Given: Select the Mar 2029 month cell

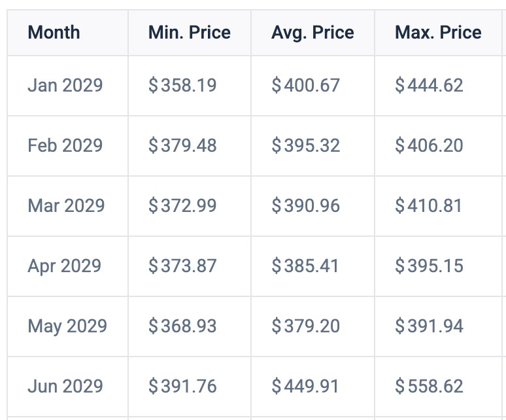Looking at the screenshot, I should pos(66,205).
